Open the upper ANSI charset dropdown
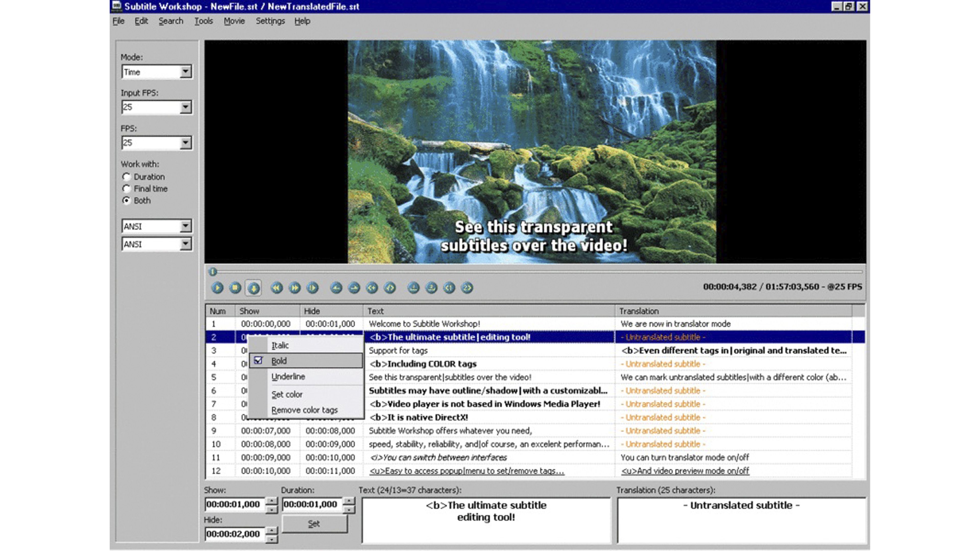Viewport: 980px width, 551px height. tap(185, 226)
